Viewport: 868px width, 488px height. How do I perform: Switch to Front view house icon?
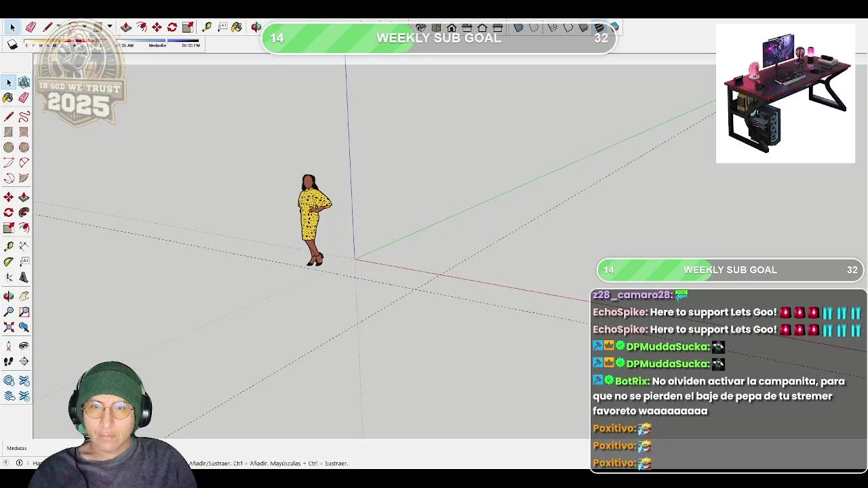tap(452, 28)
